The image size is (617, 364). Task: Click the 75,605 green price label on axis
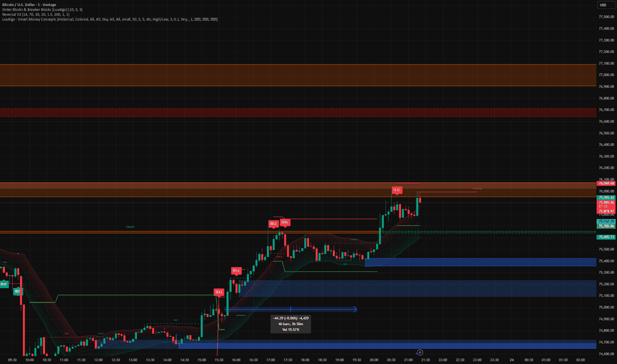click(x=606, y=237)
